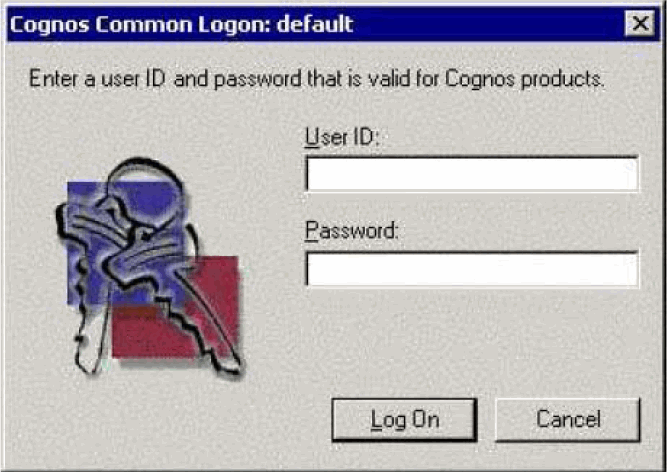Click the keys illustration graphic

149,267
